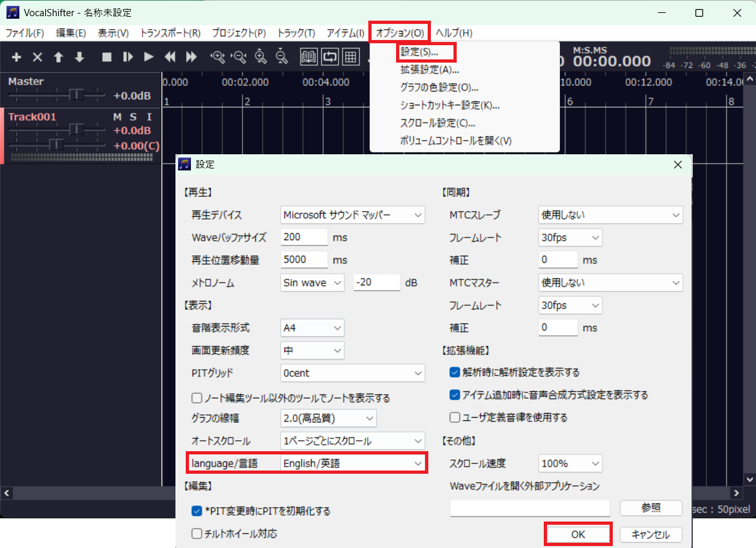Enable ユーザ定義音律を使用する checkbox

tap(455, 417)
